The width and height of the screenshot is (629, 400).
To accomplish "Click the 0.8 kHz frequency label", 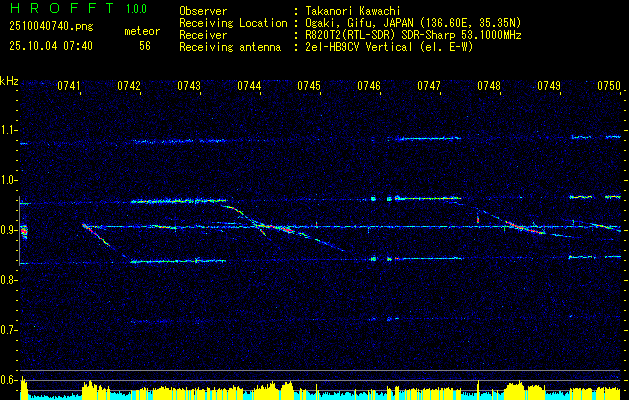I will [x=8, y=280].
